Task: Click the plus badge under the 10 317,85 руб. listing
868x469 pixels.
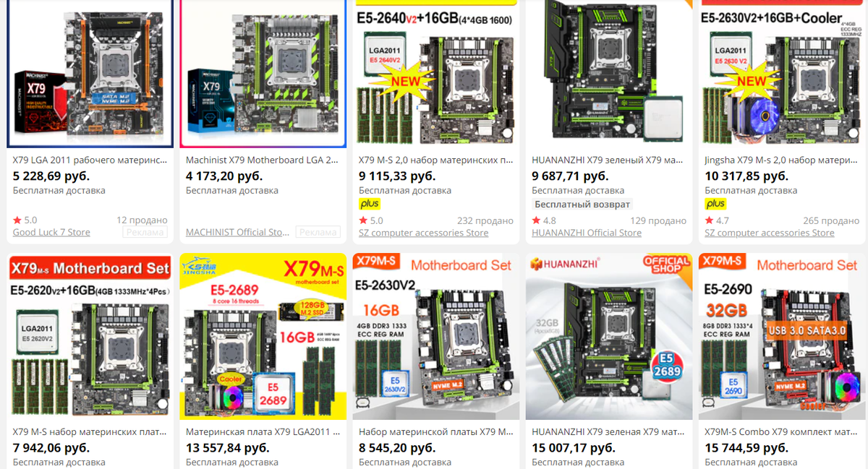Action: click(x=715, y=205)
